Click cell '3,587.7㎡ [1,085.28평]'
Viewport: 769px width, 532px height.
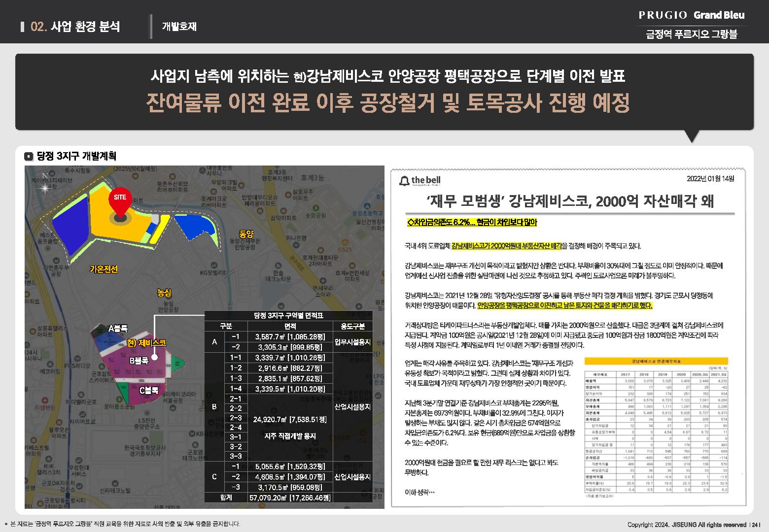click(290, 337)
